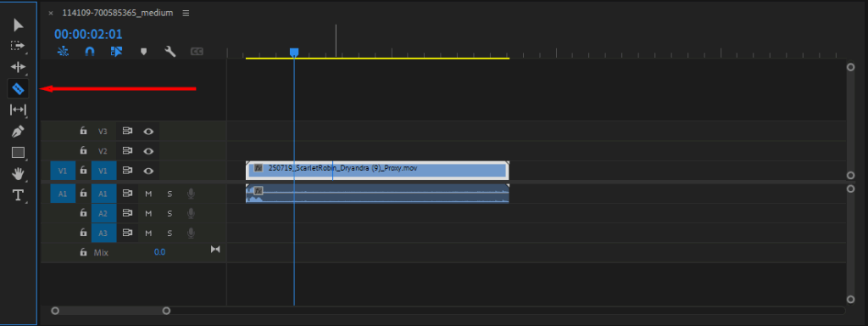The image size is (868, 326).
Task: Click the blue playhead marker on ruler
Action: pos(294,52)
